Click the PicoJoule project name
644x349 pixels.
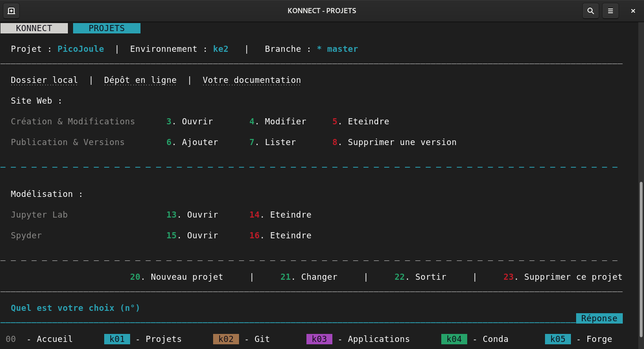coord(81,49)
